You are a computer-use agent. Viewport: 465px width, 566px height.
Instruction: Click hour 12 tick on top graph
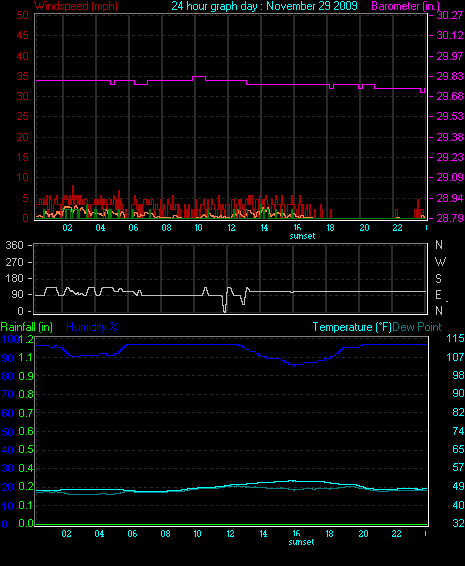click(x=231, y=228)
